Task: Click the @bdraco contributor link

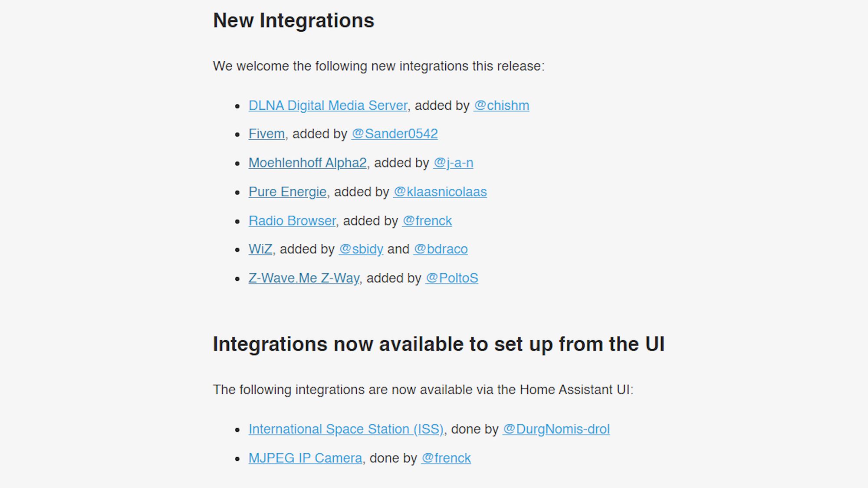Action: [441, 249]
